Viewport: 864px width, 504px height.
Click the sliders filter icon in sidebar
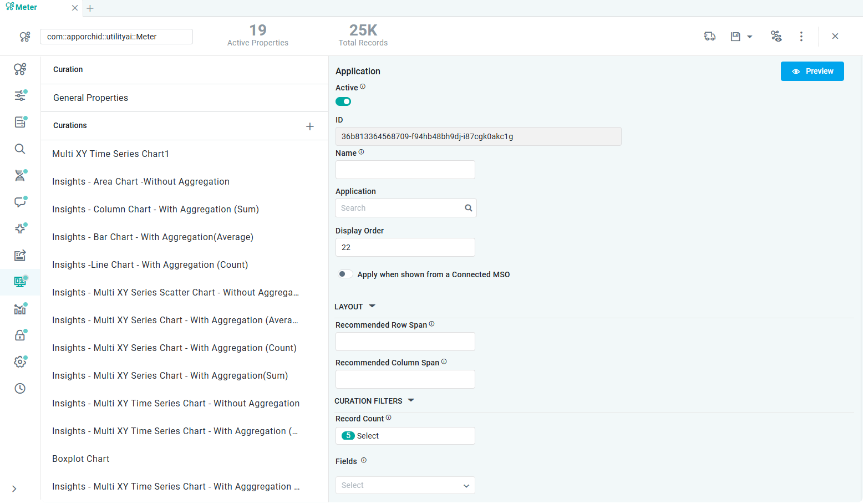pyautogui.click(x=20, y=96)
